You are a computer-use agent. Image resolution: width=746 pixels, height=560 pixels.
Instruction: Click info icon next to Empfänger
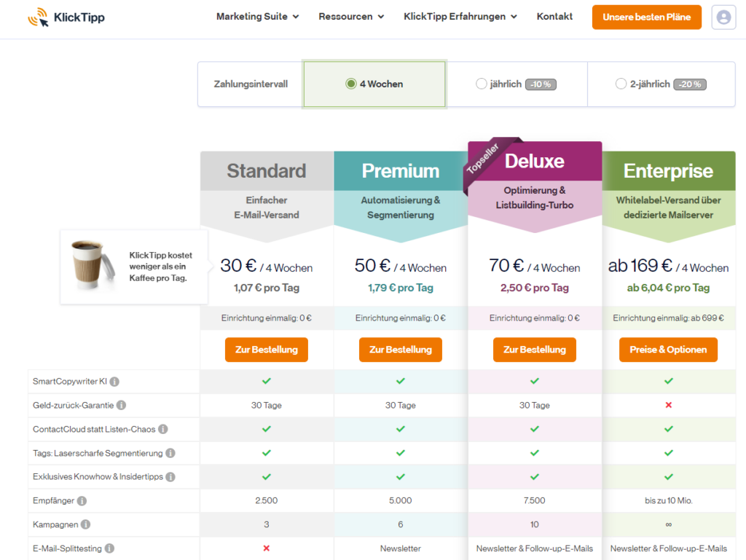pos(82,500)
